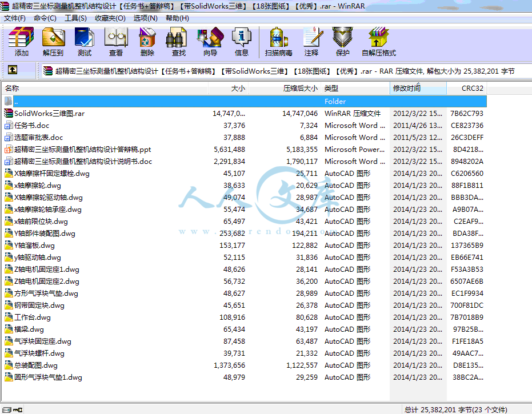
Task: Select the X轴摩擦轮驱动轴.dwg file
Action: click(49, 198)
